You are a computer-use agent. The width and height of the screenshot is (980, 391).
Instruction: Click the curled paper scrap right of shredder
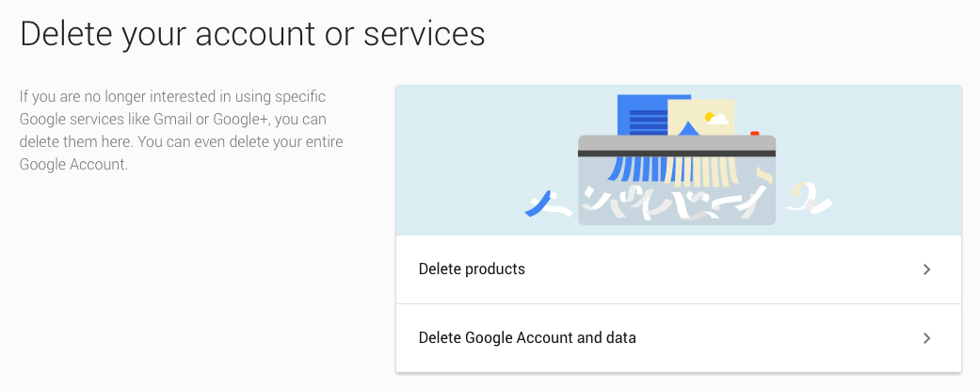click(x=806, y=198)
